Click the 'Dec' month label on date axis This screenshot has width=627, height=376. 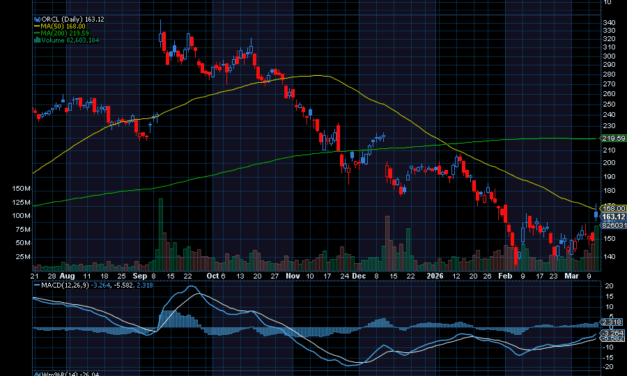(359, 276)
